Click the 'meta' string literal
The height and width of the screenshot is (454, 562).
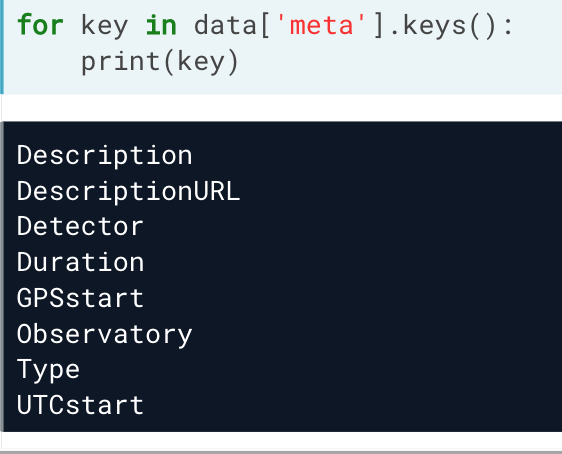point(321,25)
